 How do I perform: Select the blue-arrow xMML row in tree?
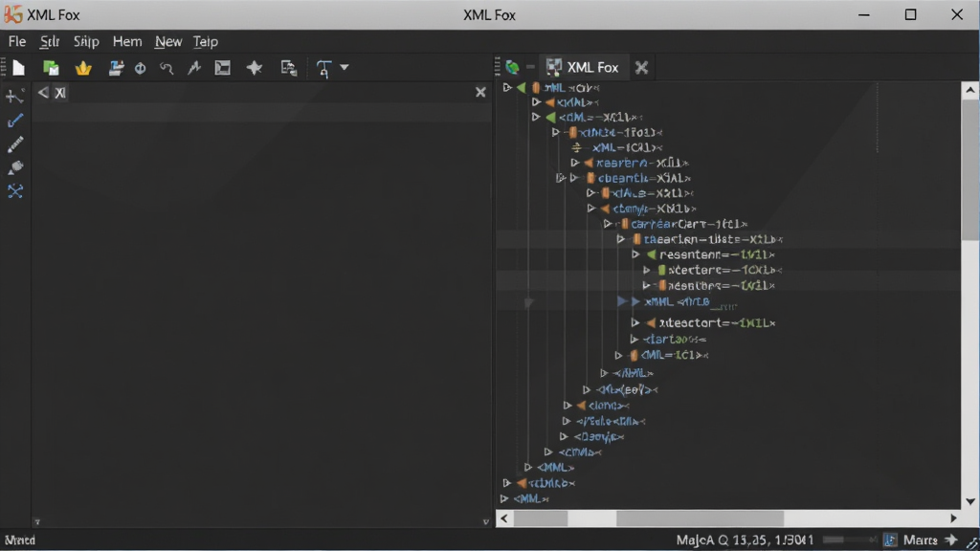tap(679, 301)
